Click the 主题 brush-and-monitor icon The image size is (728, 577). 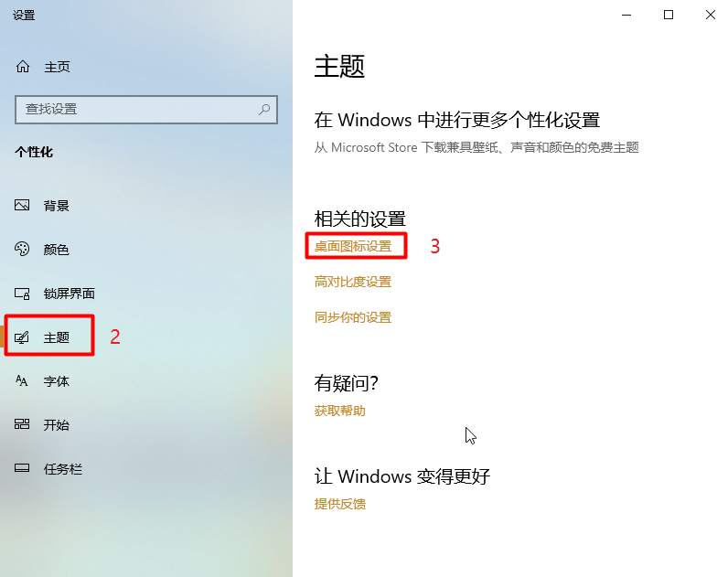tap(22, 337)
